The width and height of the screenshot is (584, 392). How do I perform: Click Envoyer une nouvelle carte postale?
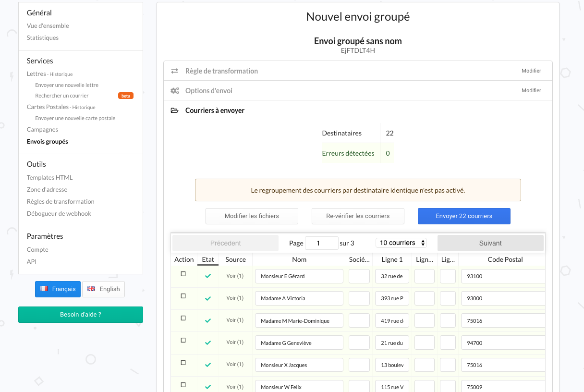pos(75,118)
